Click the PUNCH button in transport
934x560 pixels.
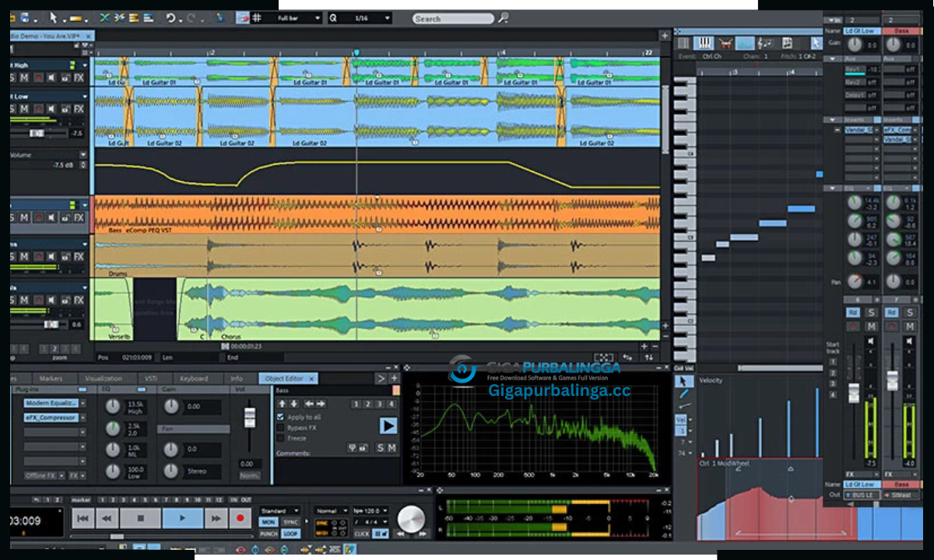[x=269, y=534]
